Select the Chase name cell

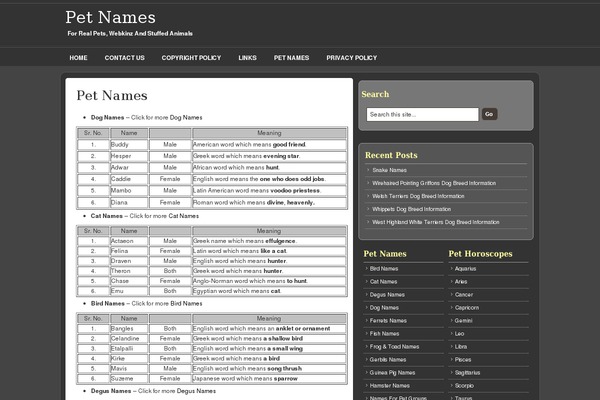(129, 281)
